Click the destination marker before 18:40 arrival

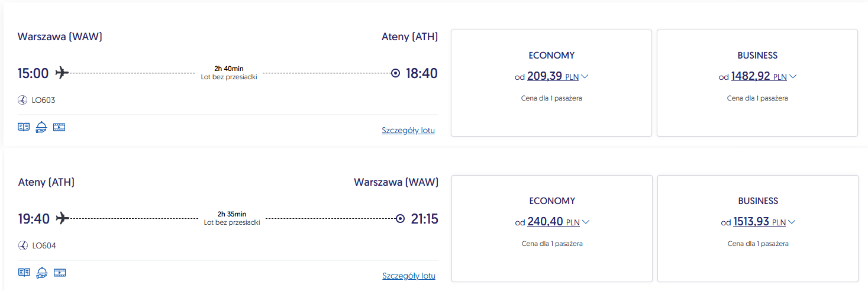tap(396, 73)
